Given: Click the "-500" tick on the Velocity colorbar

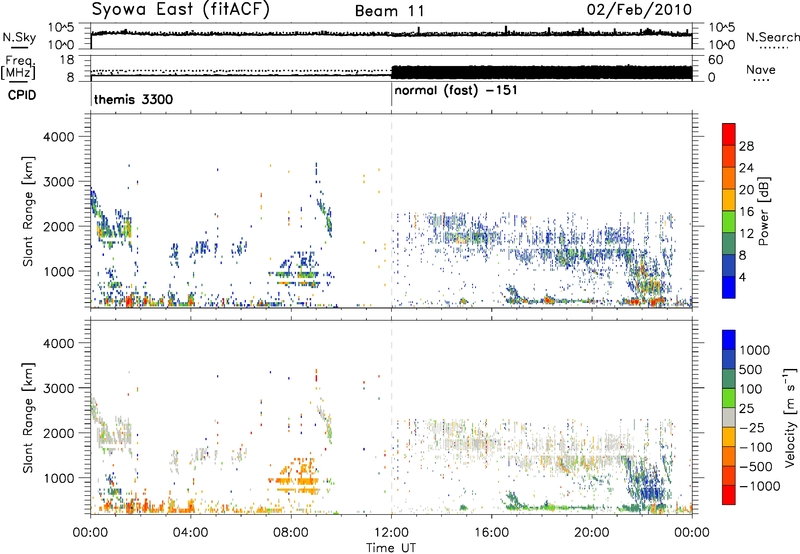Looking at the screenshot, I should click(756, 466).
